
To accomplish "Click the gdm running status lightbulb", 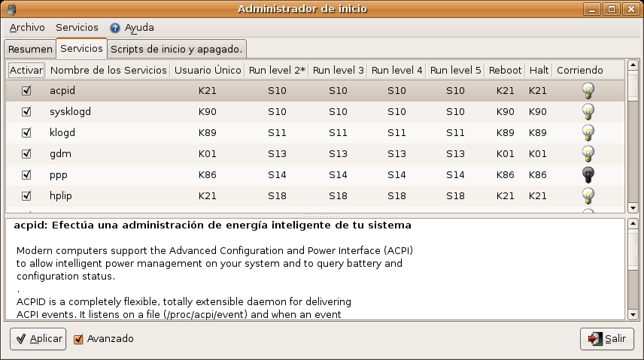I will [x=588, y=153].
